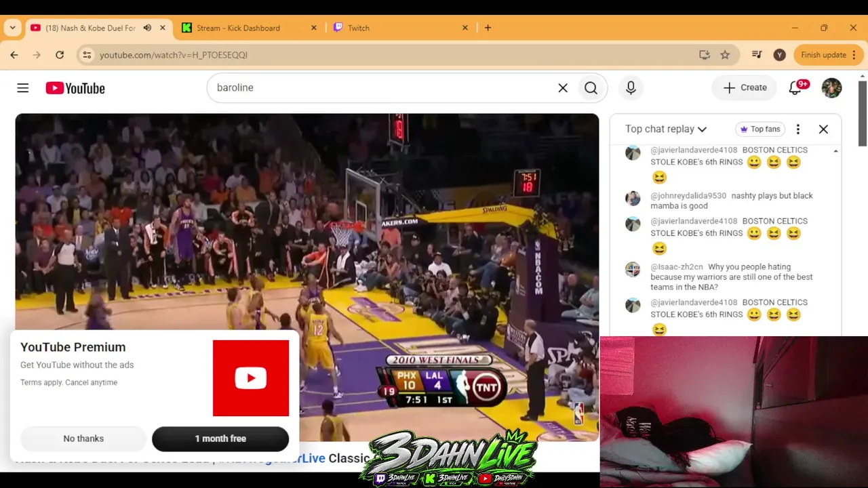Click the install app icon in address bar
Screen dimensions: 868x488
pyautogui.click(x=705, y=55)
